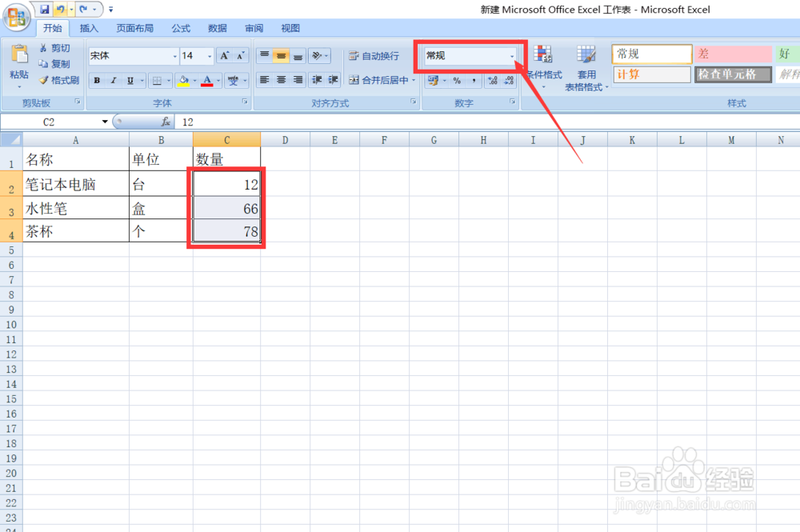Toggle bold formatting
The height and width of the screenshot is (532, 800).
coord(97,80)
